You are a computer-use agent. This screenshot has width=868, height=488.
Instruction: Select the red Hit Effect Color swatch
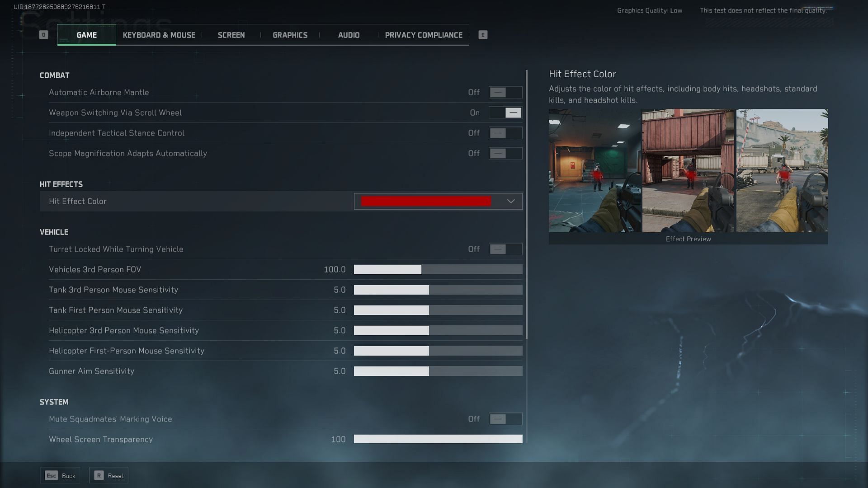426,201
